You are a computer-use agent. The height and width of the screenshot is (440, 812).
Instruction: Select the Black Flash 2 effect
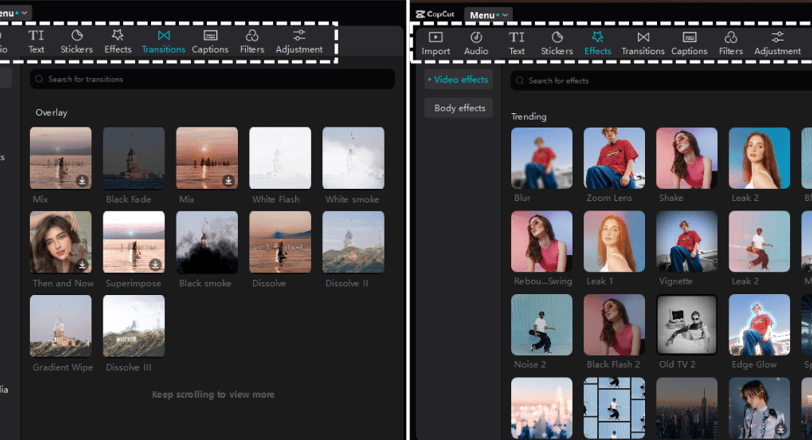pos(614,325)
